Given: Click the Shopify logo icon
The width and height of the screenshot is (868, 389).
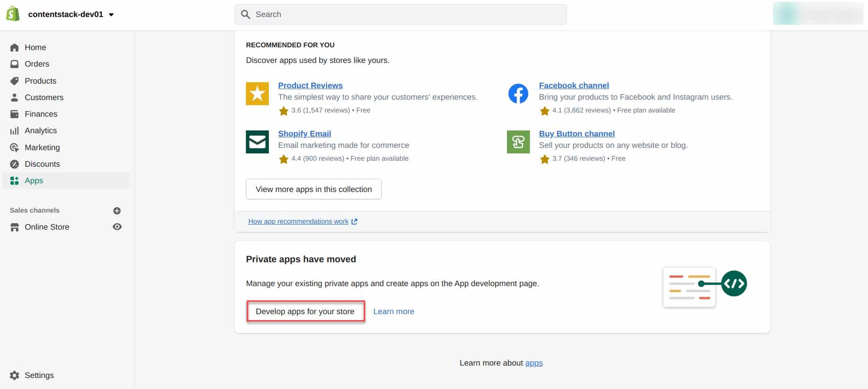Looking at the screenshot, I should (x=13, y=14).
